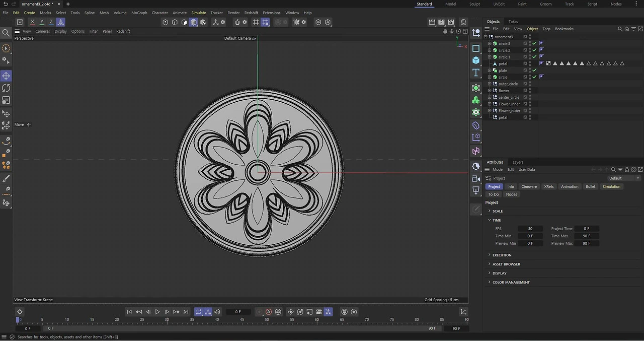
Task: Lock the X axis
Action: 32,22
